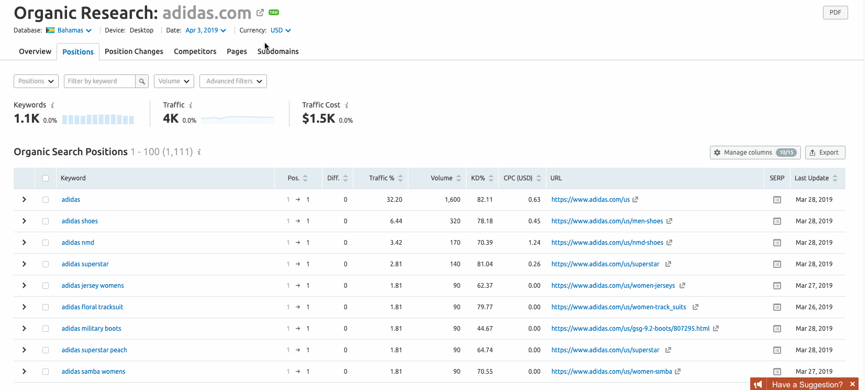The image size is (868, 390).
Task: Check the box for adidas floral tracksuit row
Action: pos(46,307)
